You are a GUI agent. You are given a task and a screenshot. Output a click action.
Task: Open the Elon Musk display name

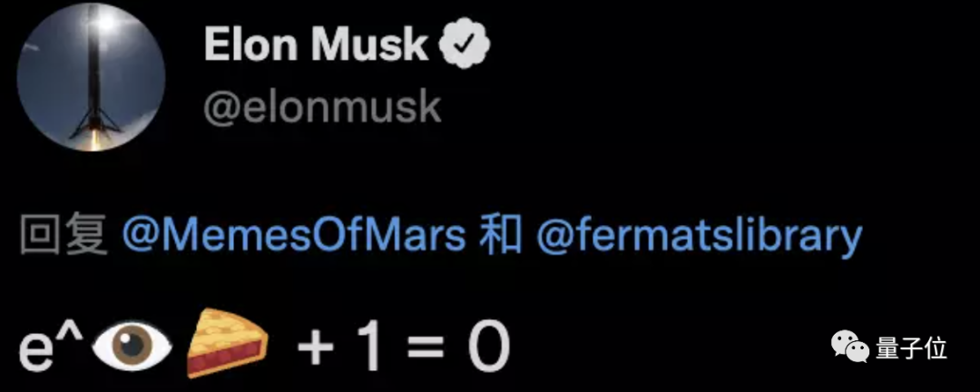tap(317, 44)
